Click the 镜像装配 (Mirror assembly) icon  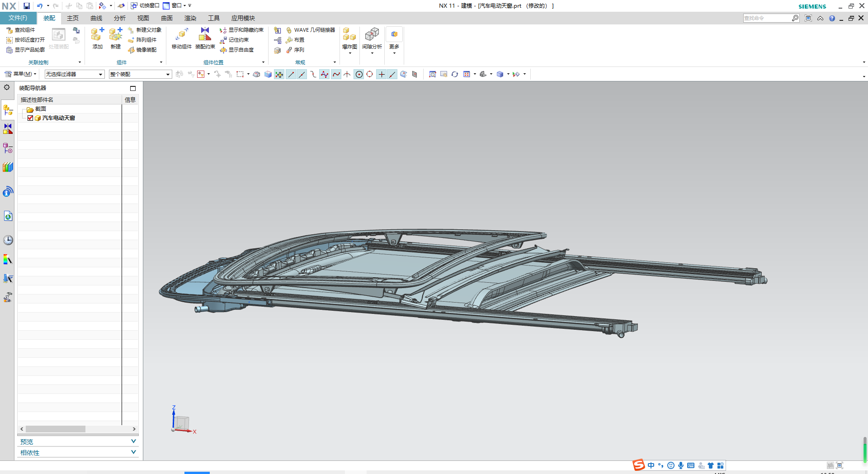(x=142, y=50)
